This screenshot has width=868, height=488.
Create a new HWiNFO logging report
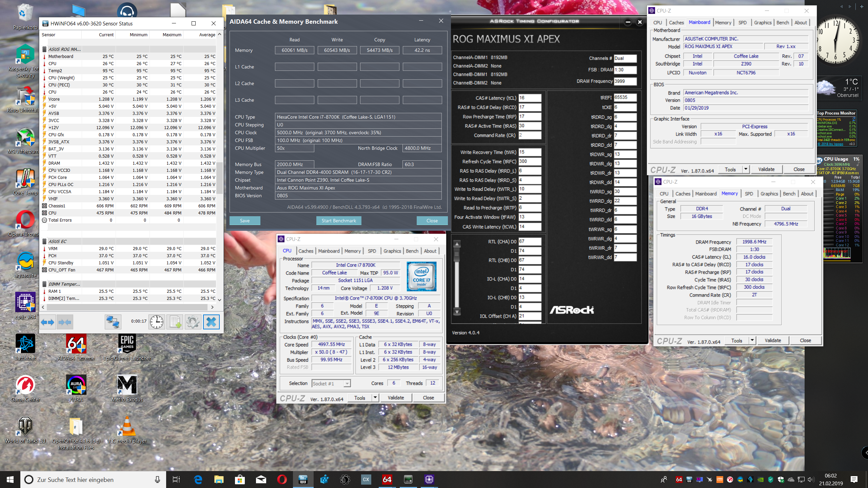coord(175,322)
